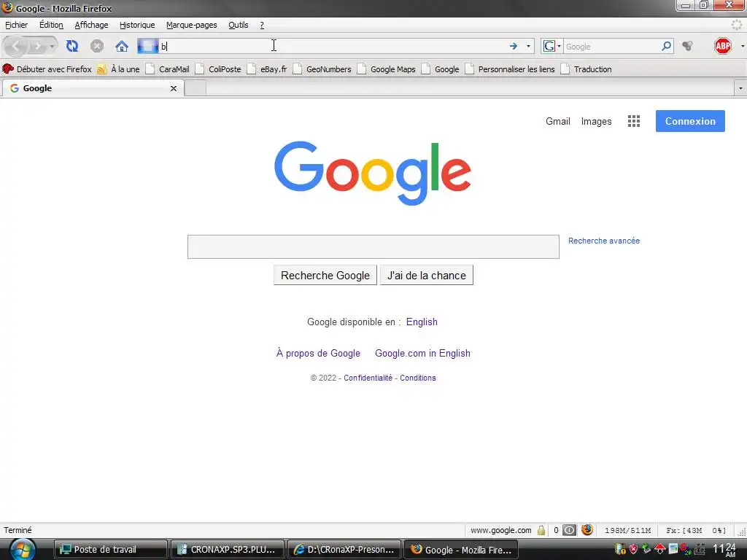Switch to D:\CRonaXP-Preson taskbar window

344,550
